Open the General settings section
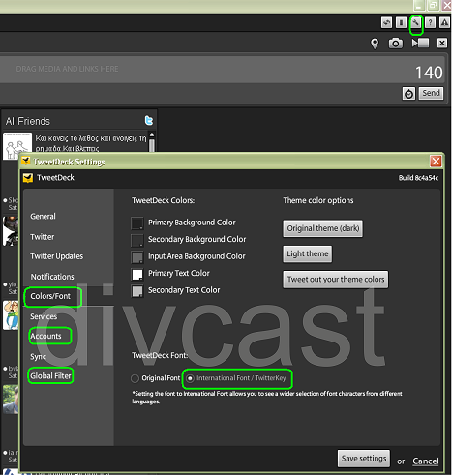Screen dimensions: 452x476 click(43, 217)
